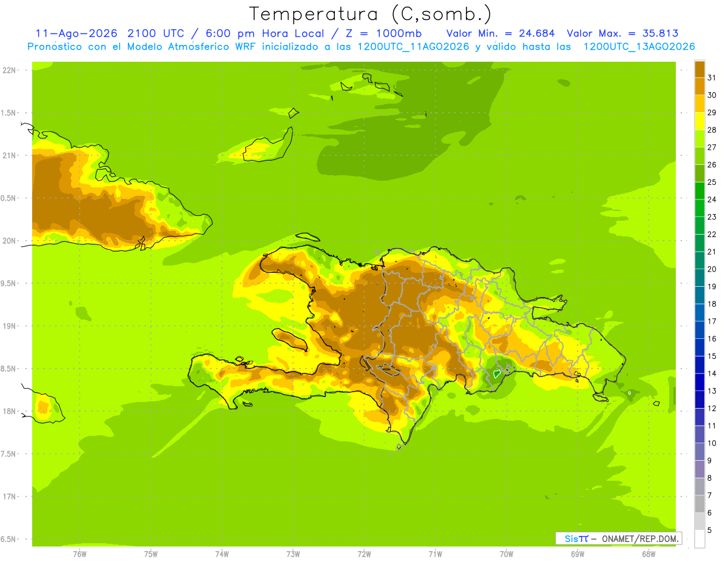Click the "6.5N" latitude axis label
728x562 pixels.
click(x=9, y=539)
